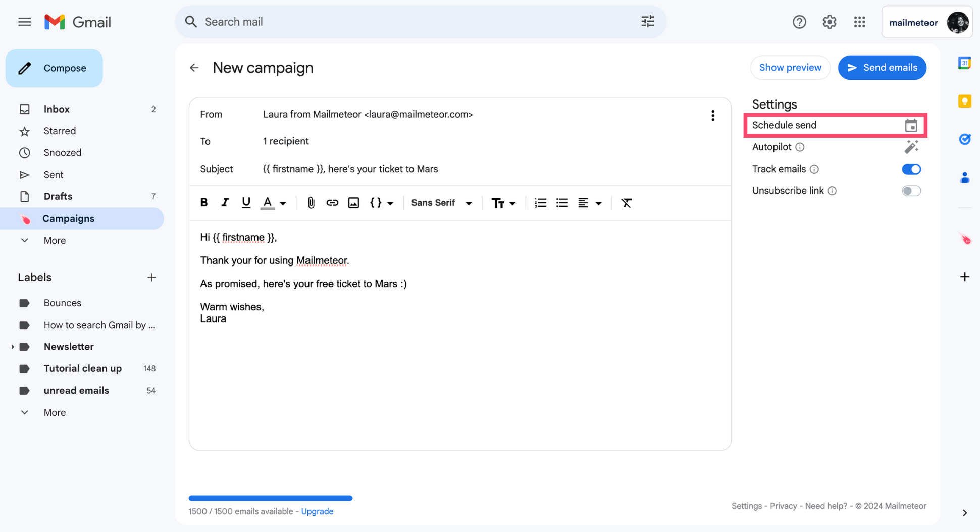Screen dimensions: 980x532
Task: Open the calendar icon for Schedule send
Action: pyautogui.click(x=911, y=125)
